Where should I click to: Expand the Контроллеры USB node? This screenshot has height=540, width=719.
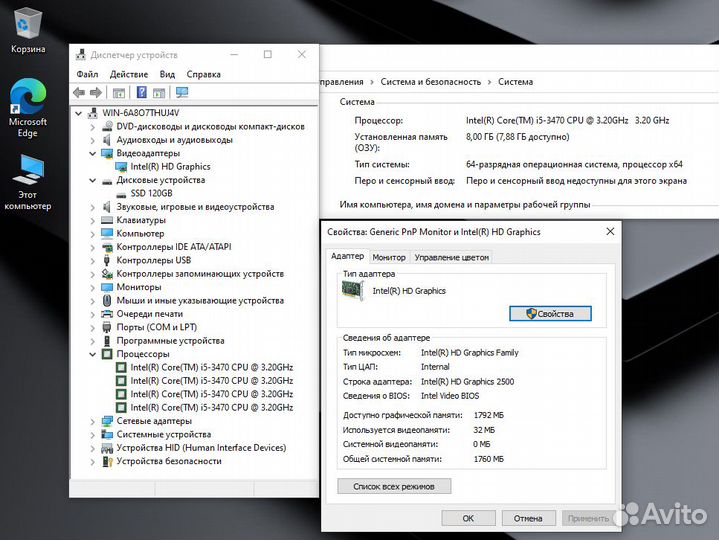92,260
